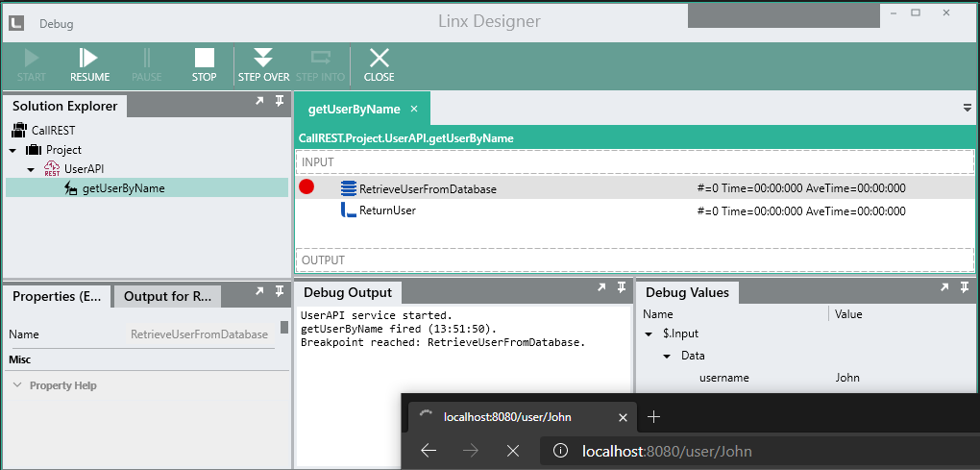Pin the Properties panel
Screen dimensions: 980x470
(x=280, y=291)
